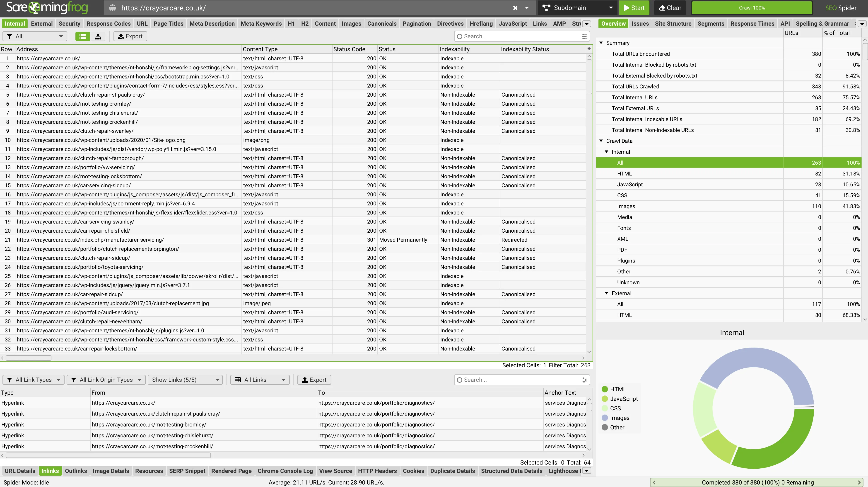Click the Clear button
868x487 pixels.
(x=670, y=8)
